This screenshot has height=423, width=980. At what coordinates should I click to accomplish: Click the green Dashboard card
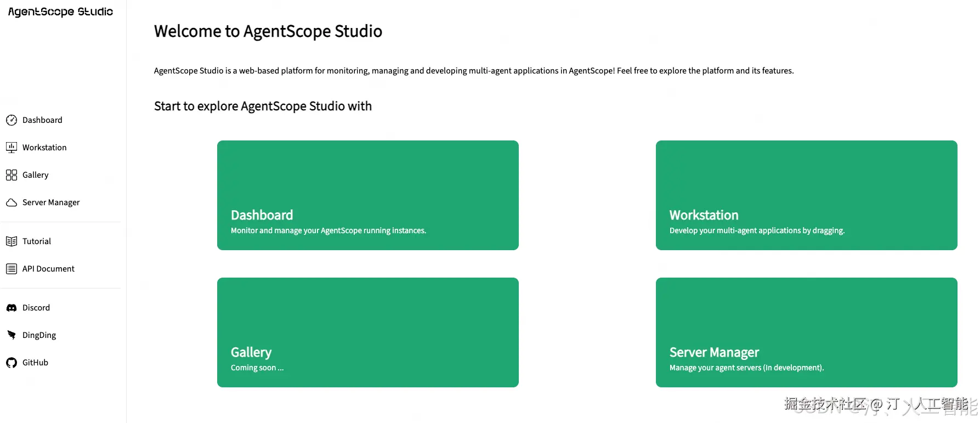coord(368,195)
